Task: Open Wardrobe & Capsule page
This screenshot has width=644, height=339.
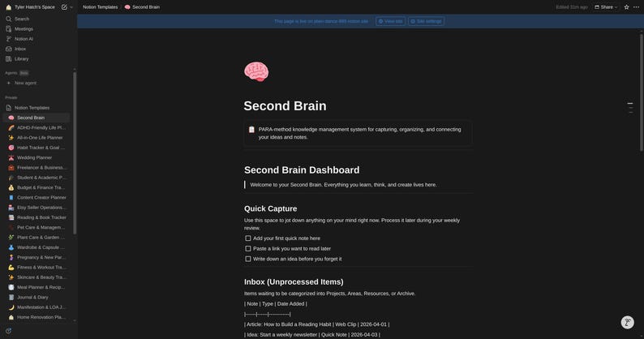Action: 37,247
